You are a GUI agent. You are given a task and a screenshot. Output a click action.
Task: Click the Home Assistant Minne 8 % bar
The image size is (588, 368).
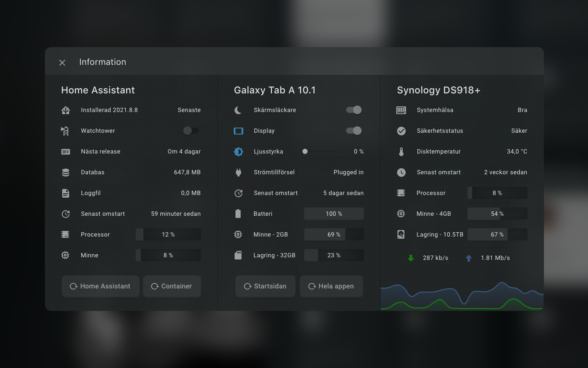[x=168, y=255]
